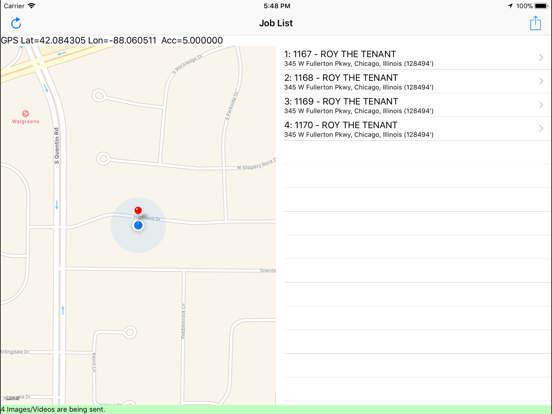
Task: Tap the refresh icon in the Job List header
Action: (16, 23)
